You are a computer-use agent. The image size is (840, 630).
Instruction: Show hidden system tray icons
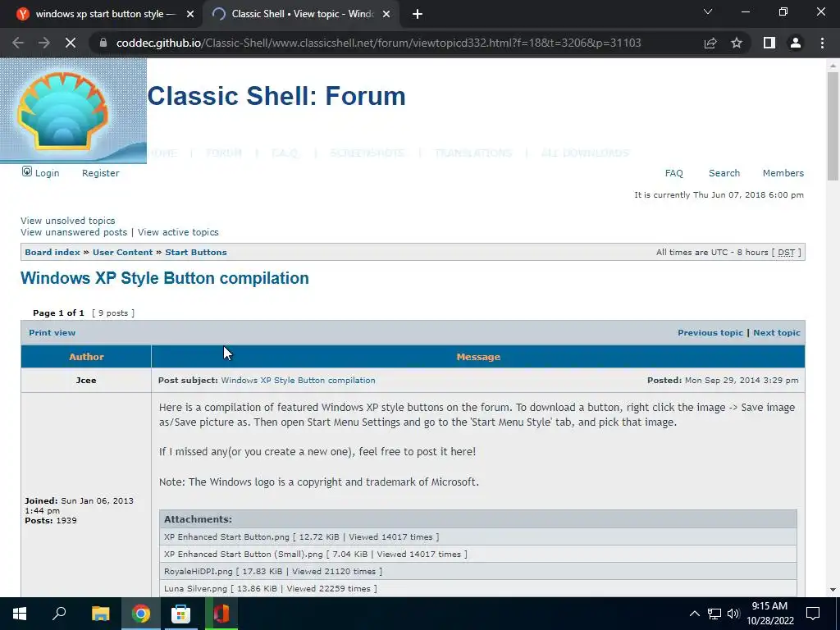point(694,614)
